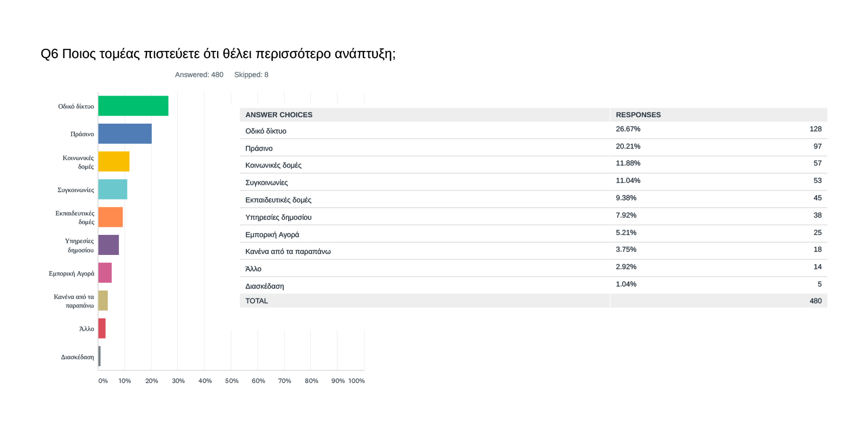Select the Συγκοινωνίες row in the table
Screen dimensions: 868x434
pos(266,183)
